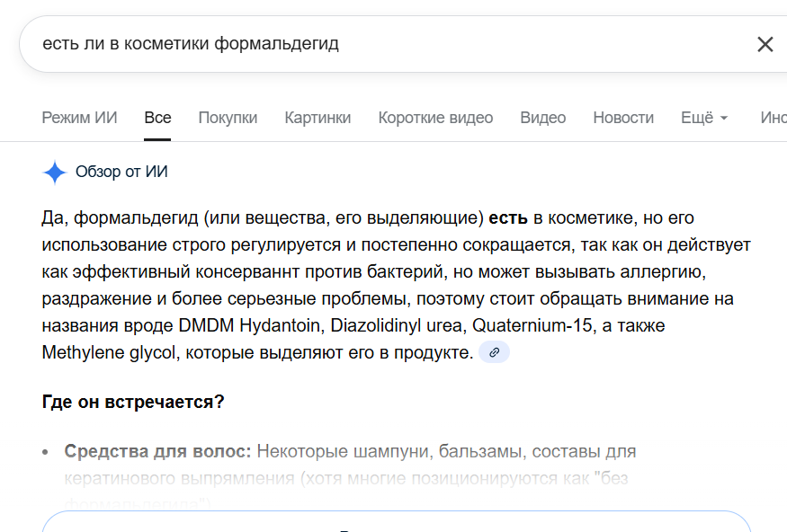This screenshot has width=787, height=532.
Task: Click the Quaternium-15 text
Action: 532,325
